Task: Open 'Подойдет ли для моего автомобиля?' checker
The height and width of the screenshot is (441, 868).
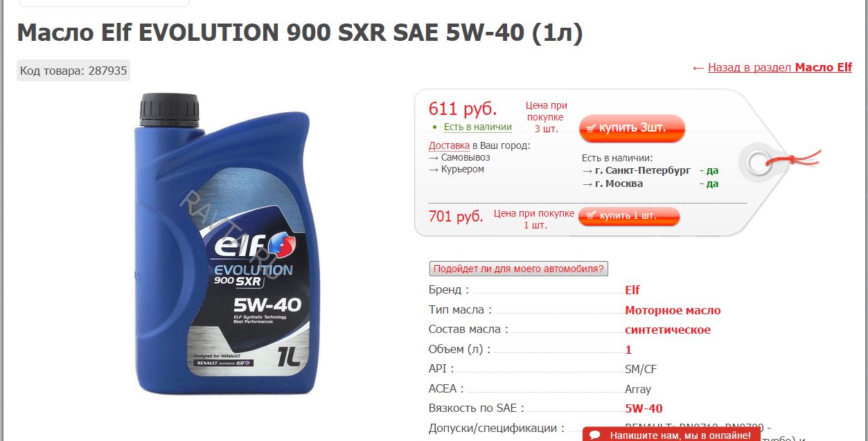Action: pyautogui.click(x=519, y=269)
